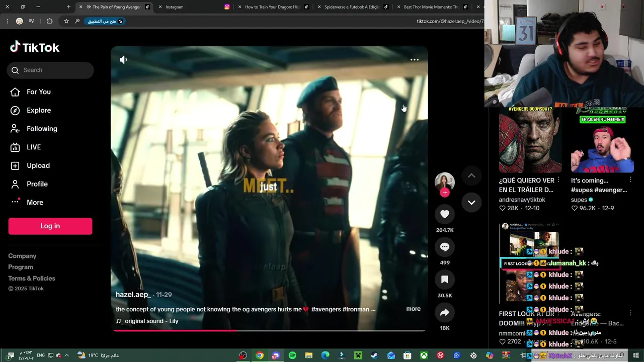This screenshot has height=362, width=644.
Task: Open the media control icon
Action: click(32, 21)
